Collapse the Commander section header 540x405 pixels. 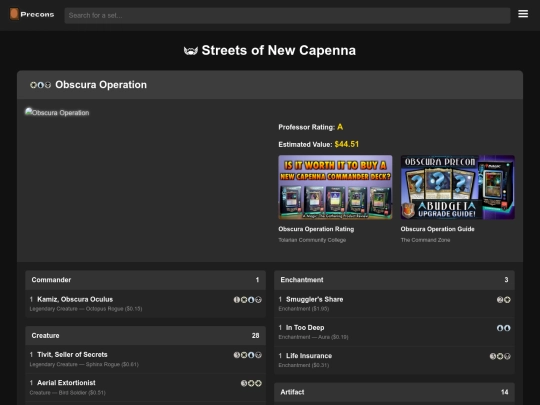(x=145, y=280)
